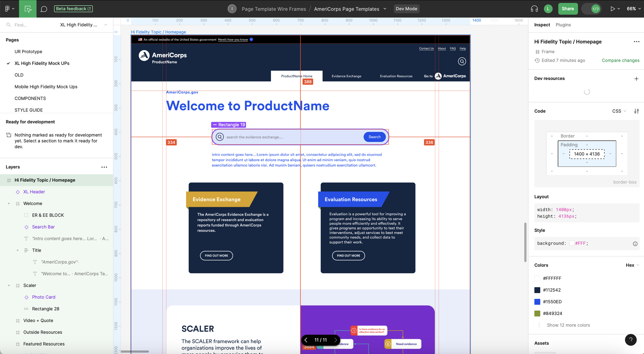Select the Move tool in toolbar

[x=28, y=9]
